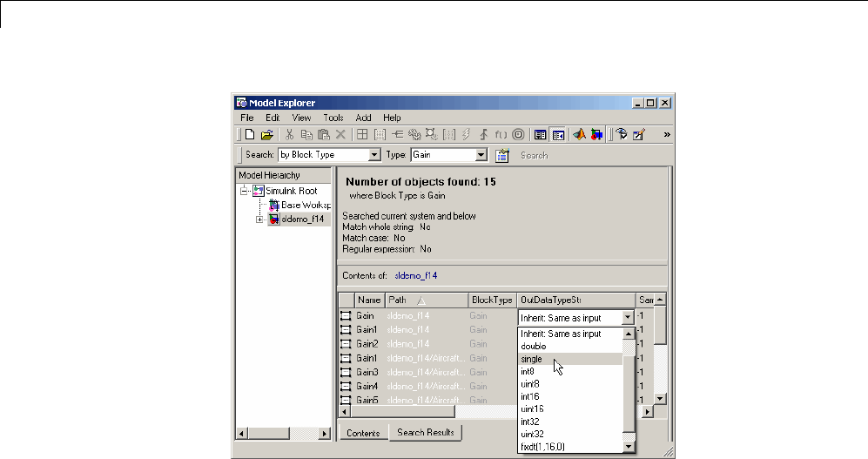Click the pencil edit toolbar icon
The image size is (868, 459).
(639, 134)
